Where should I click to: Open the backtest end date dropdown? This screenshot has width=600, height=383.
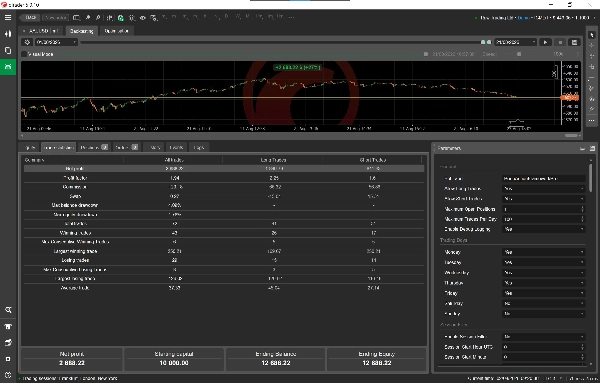click(x=515, y=42)
